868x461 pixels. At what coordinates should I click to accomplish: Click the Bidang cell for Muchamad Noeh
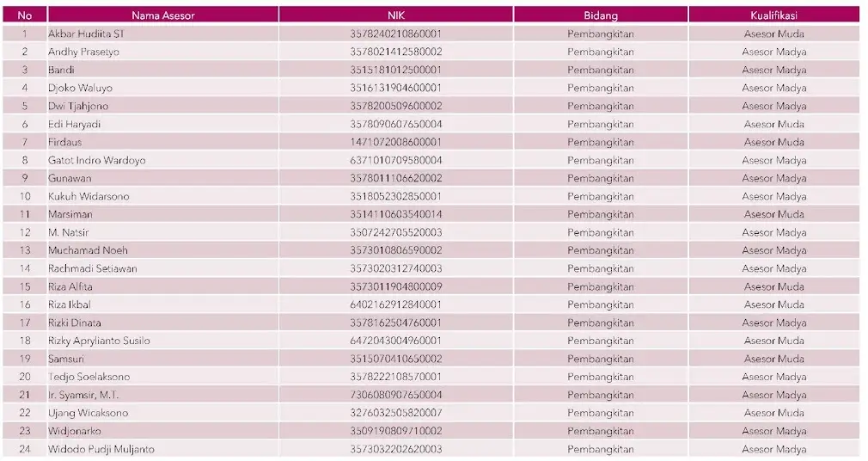click(600, 250)
